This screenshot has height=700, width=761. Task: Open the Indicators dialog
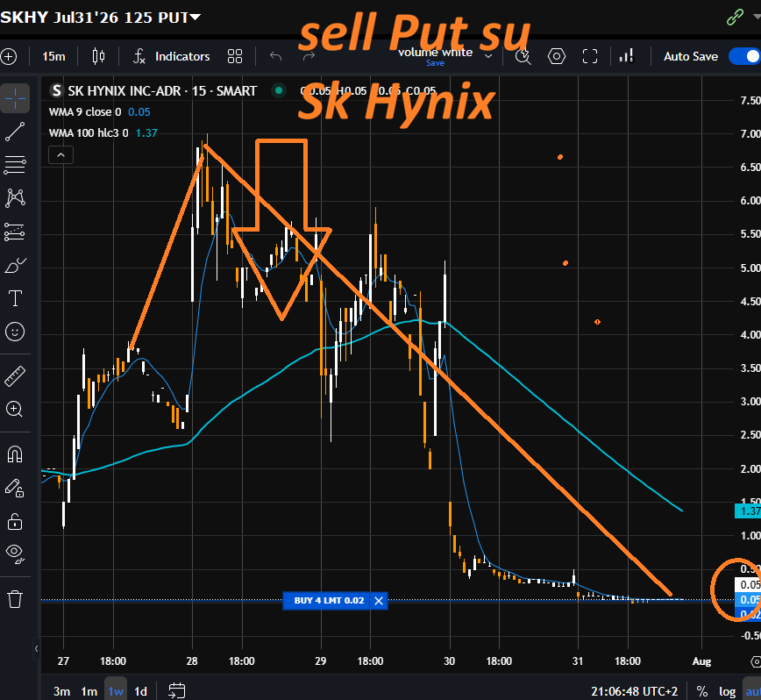click(x=171, y=57)
